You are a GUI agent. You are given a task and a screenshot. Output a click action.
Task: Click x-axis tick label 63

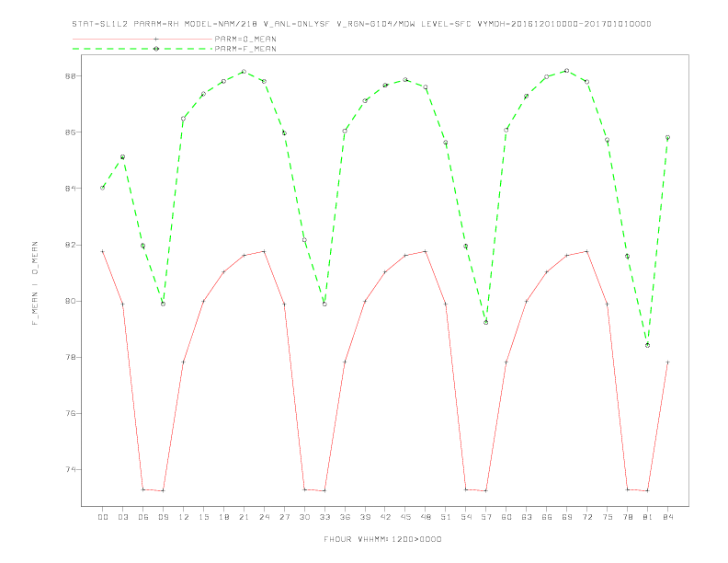tap(527, 517)
